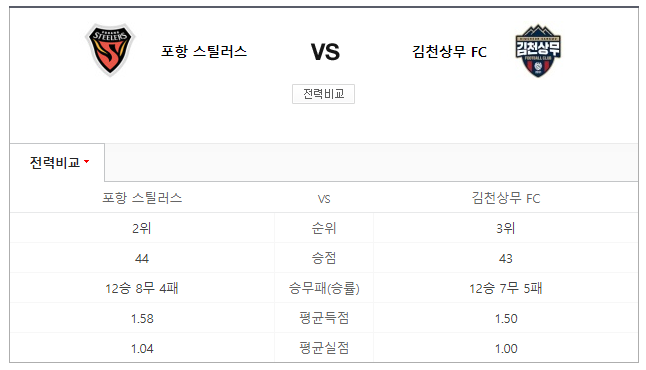Click the 승점 row label
The height and width of the screenshot is (370, 646).
click(324, 258)
